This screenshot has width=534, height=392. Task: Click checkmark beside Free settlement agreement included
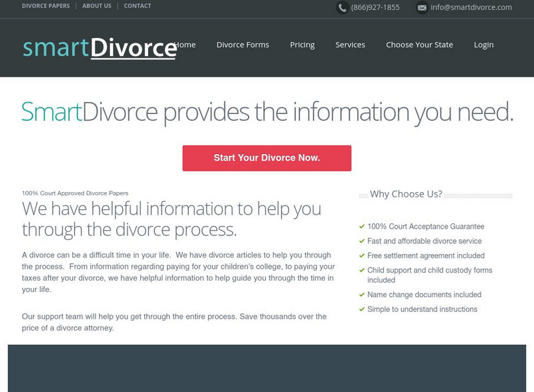click(x=361, y=255)
